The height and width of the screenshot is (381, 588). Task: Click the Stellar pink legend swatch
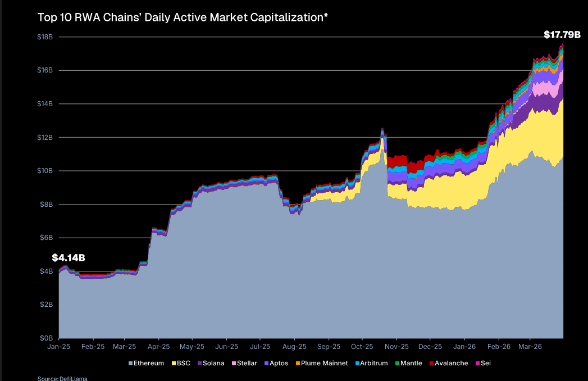point(234,364)
